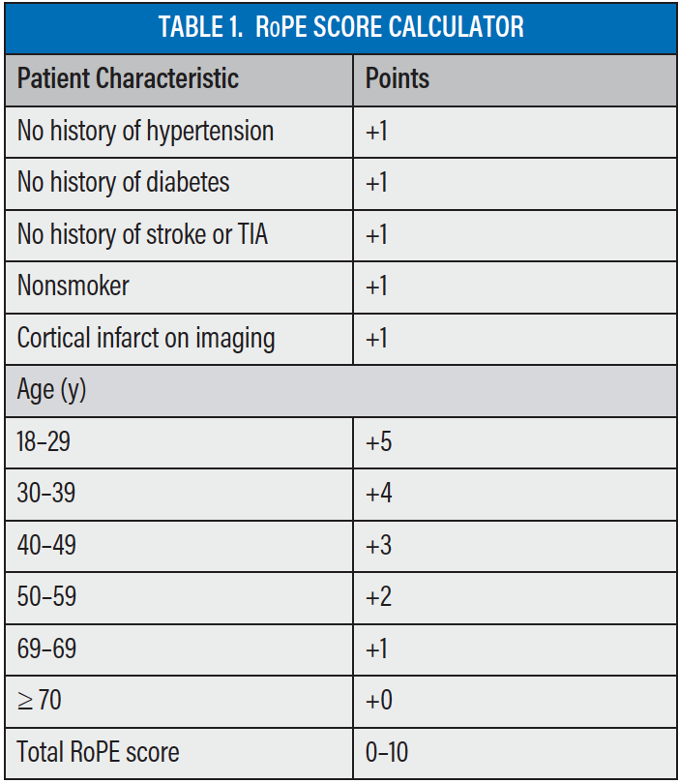This screenshot has width=679, height=784.
Task: Click the 30–39 age range cell
Action: (x=45, y=494)
